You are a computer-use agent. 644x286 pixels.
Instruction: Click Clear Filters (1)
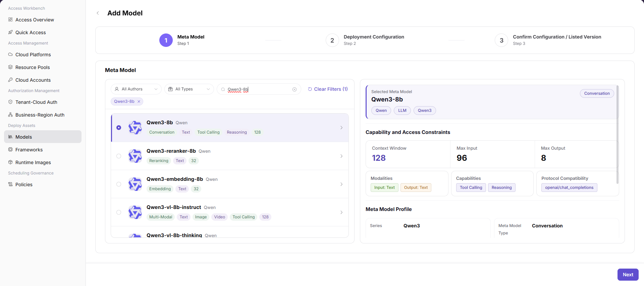328,89
